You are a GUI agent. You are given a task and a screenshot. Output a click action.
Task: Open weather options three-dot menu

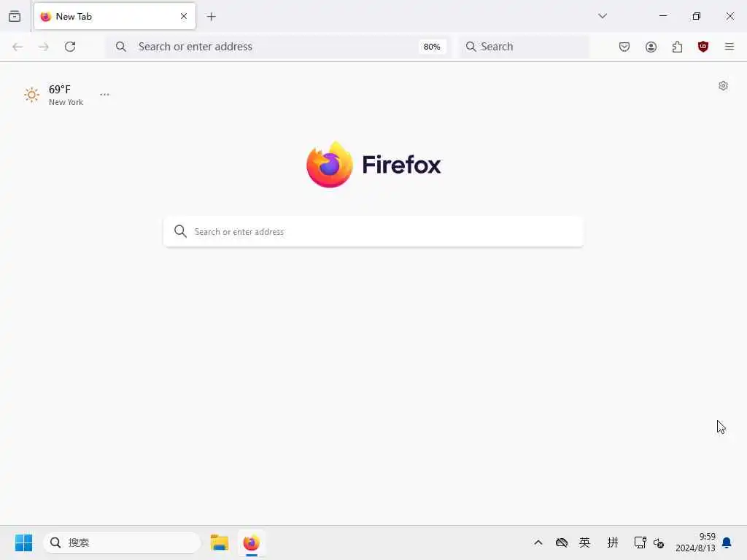click(x=105, y=95)
